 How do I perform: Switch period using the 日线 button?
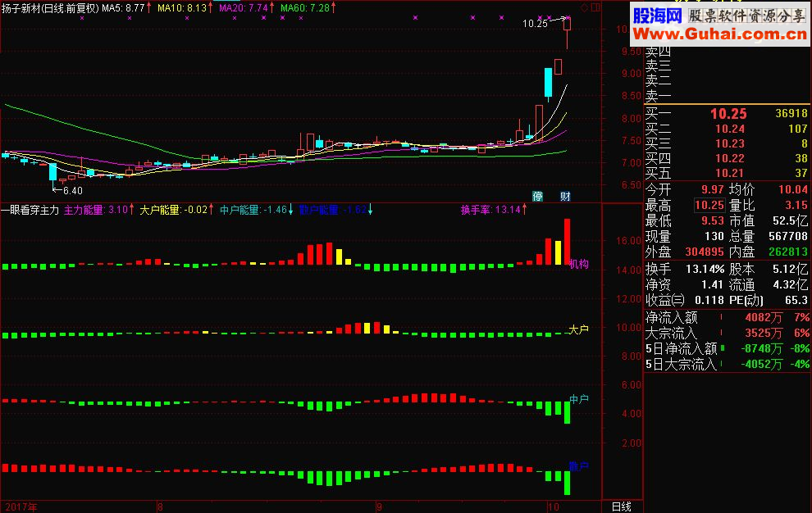point(622,506)
